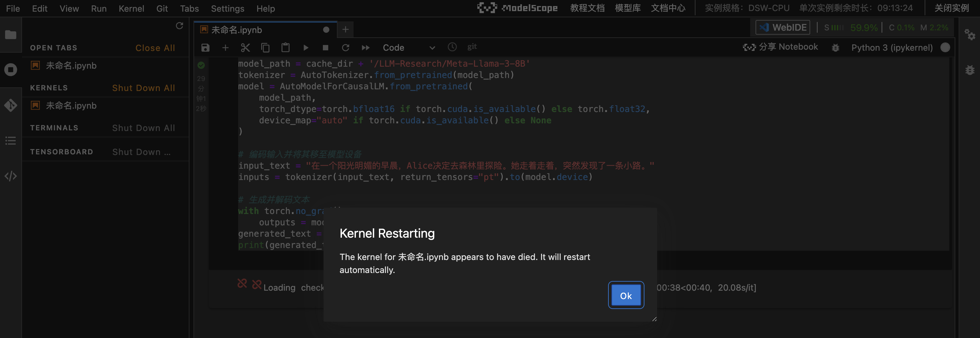The height and width of the screenshot is (338, 980).
Task: Click the Ok button in Kernel Restarting dialog
Action: coord(625,295)
